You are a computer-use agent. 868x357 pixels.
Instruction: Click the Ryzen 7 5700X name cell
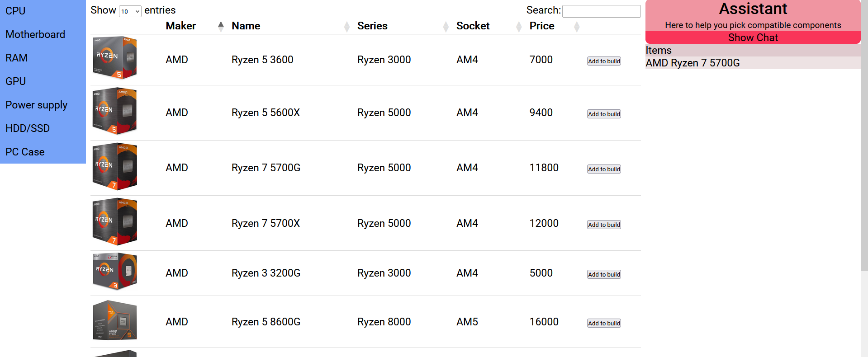(266, 223)
